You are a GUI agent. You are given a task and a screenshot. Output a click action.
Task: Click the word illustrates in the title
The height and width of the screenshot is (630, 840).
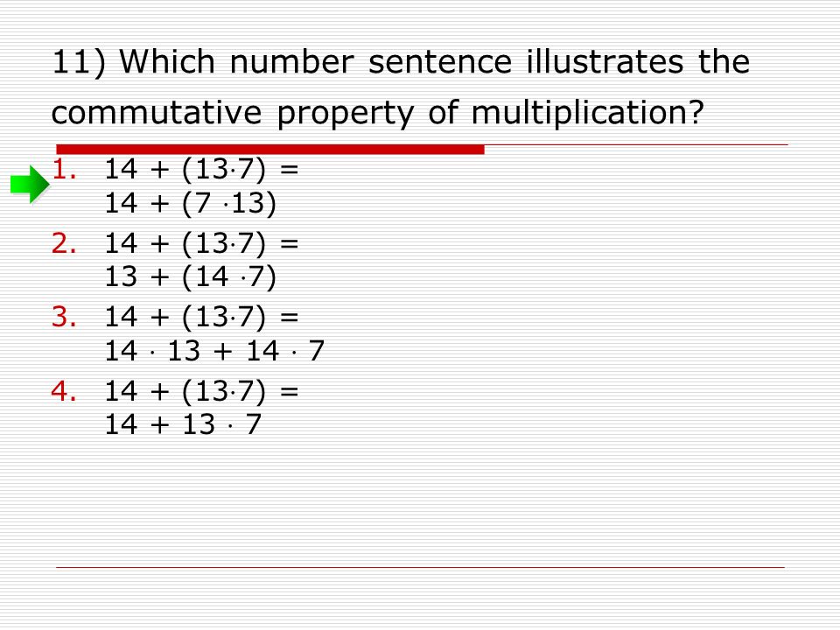[x=605, y=61]
